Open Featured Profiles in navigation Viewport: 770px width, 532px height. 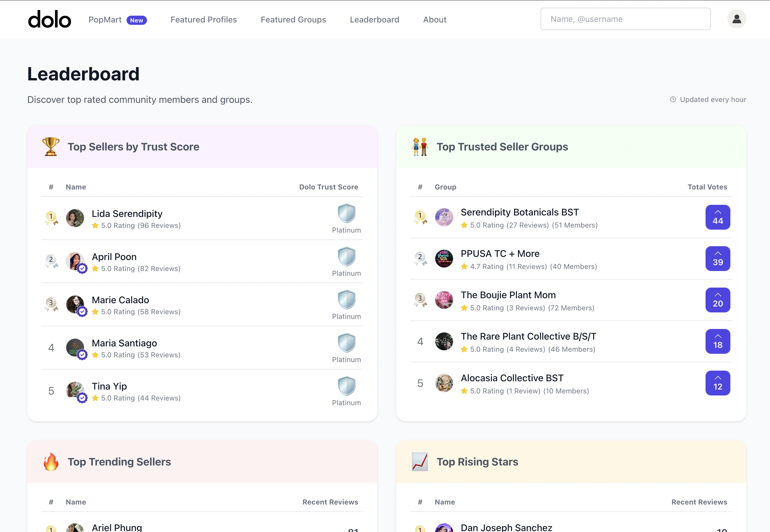[x=203, y=20]
